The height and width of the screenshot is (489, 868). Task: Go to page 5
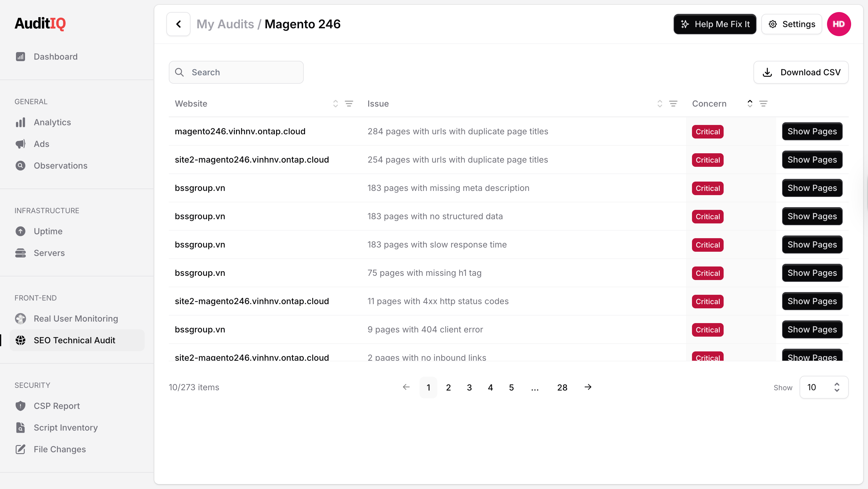click(511, 387)
